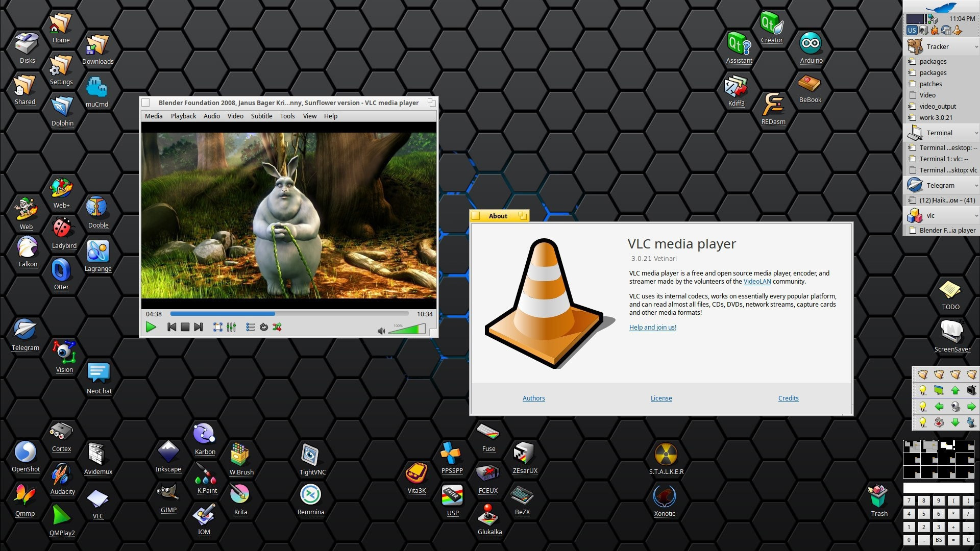Show the VLC playlist icon
The image size is (980, 551).
[x=250, y=327]
